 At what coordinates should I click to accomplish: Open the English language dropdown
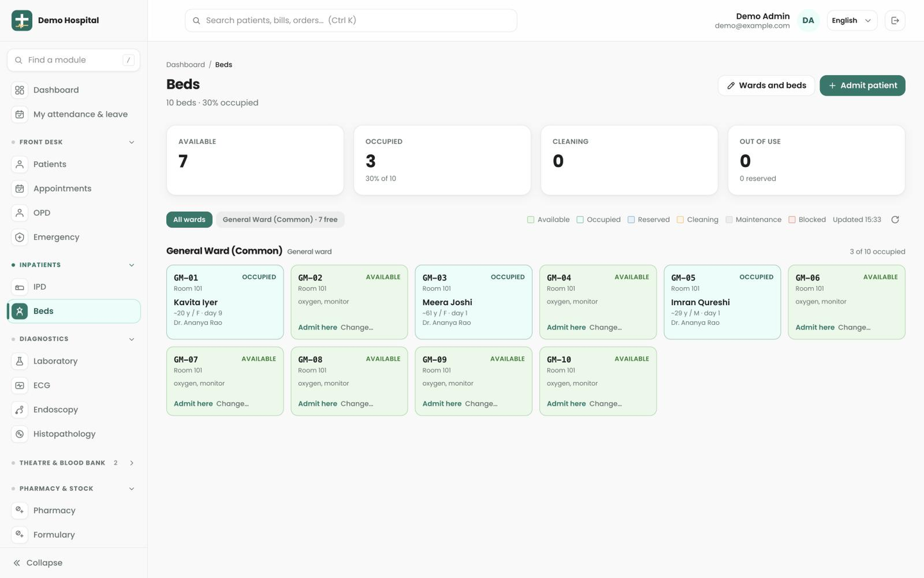851,21
